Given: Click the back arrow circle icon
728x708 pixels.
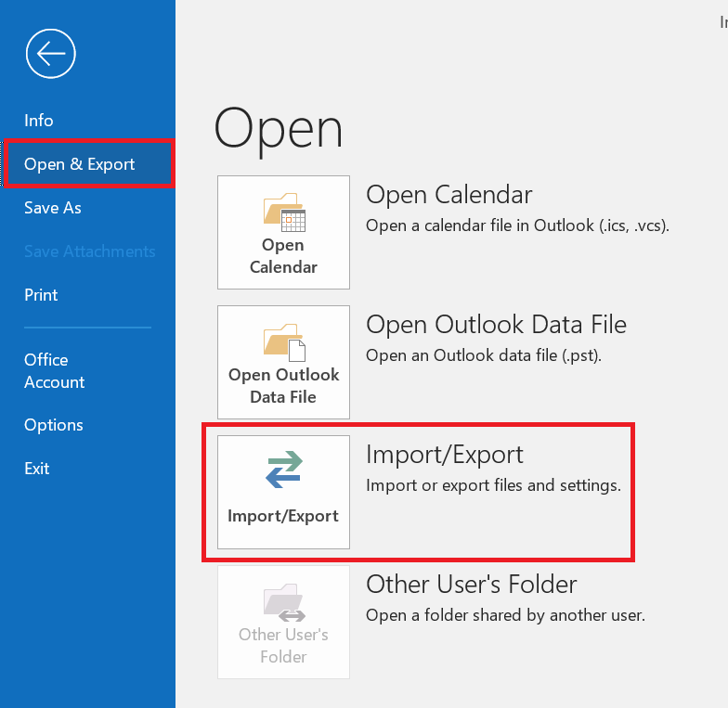Looking at the screenshot, I should tap(50, 54).
